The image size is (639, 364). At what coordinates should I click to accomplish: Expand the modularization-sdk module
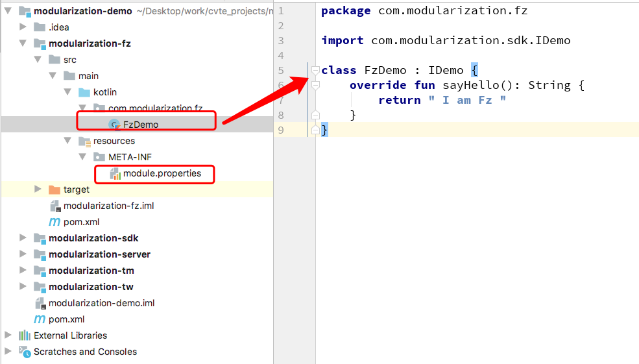pos(23,237)
